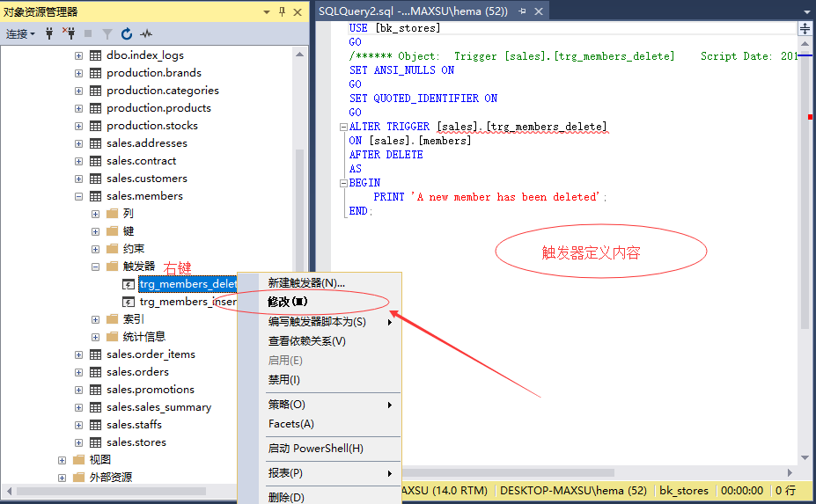
Task: Click the stop square icon in toolbar
Action: point(88,33)
